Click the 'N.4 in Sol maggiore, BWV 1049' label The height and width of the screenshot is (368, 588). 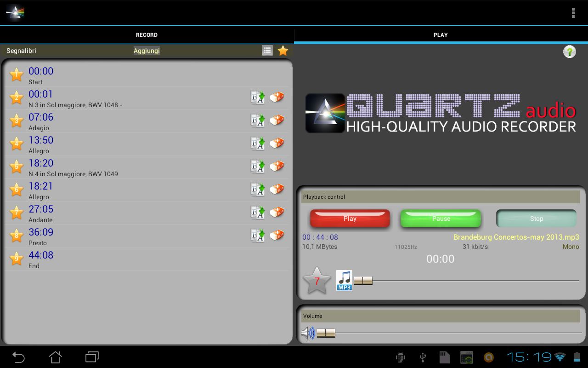tap(73, 174)
